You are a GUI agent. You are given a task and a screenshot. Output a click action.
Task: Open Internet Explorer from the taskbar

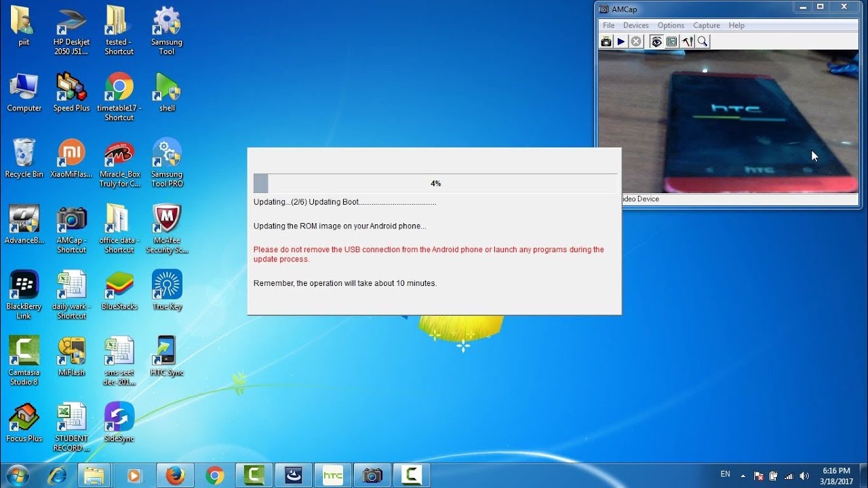[58, 476]
